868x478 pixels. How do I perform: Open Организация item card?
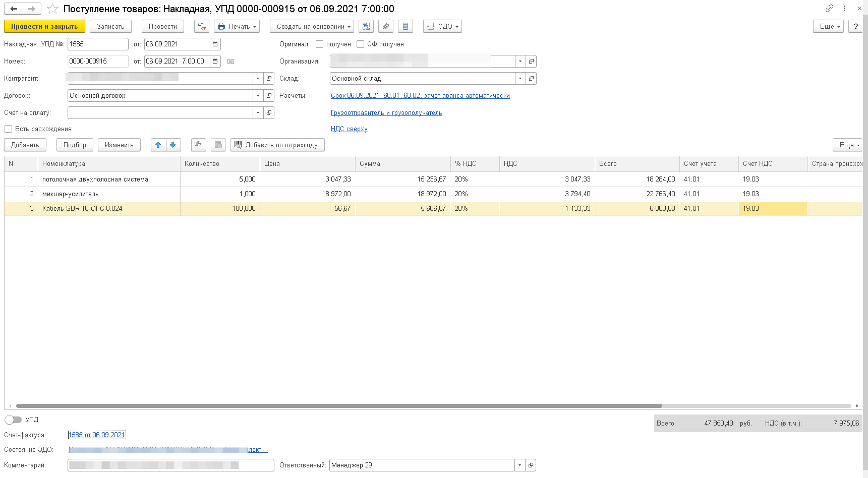(531, 62)
